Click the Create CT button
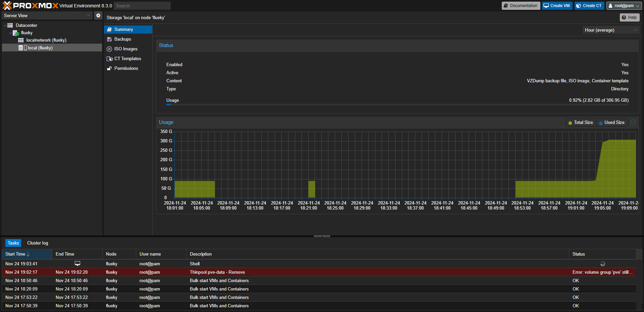Image resolution: width=644 pixels, height=312 pixels. click(589, 6)
